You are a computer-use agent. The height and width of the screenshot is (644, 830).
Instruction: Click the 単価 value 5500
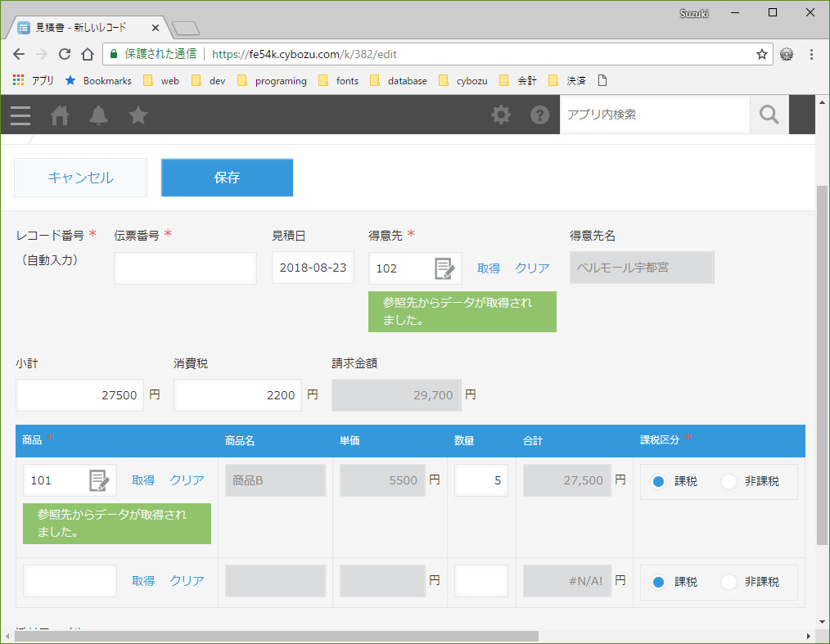pyautogui.click(x=383, y=480)
